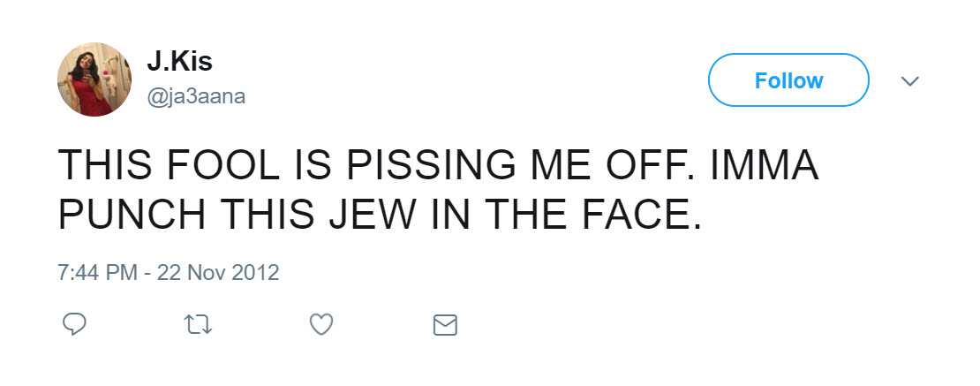980x386 pixels.
Task: Show more tweet actions via down arrow
Action: click(910, 81)
